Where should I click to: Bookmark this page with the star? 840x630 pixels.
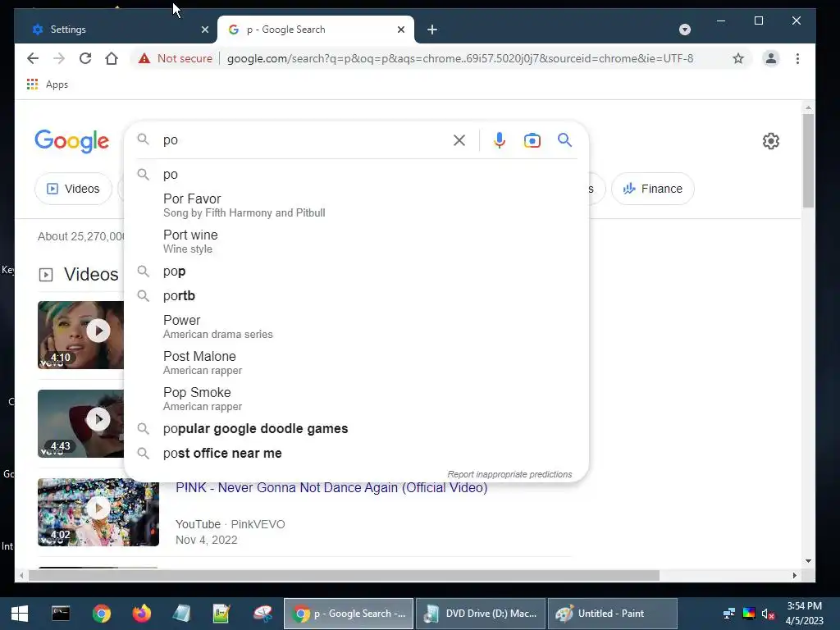(x=738, y=58)
